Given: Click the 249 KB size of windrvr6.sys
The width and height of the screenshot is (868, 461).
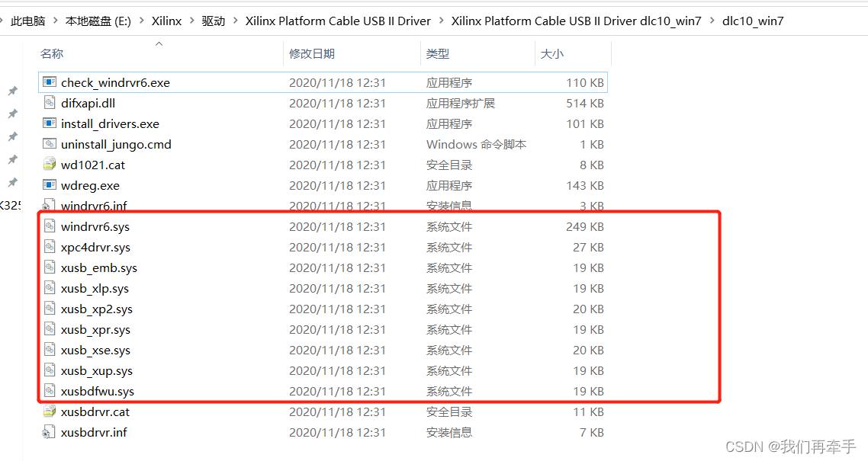Looking at the screenshot, I should (x=584, y=227).
